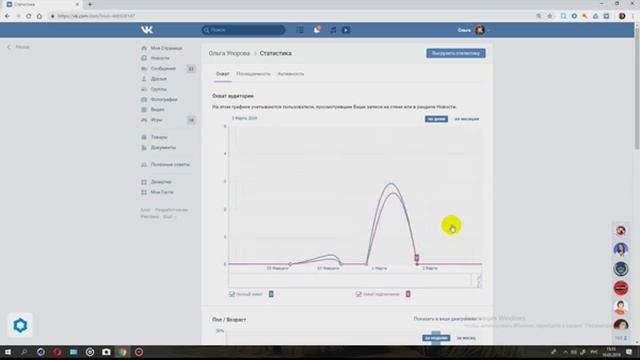This screenshot has width=640, height=360.
Task: Click the browser home icon
Action: pyautogui.click(x=39, y=16)
